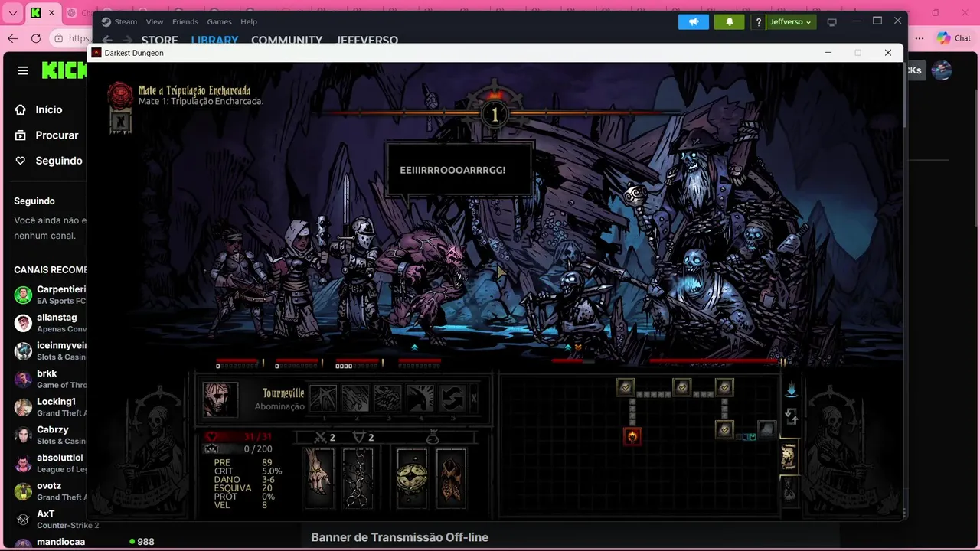Click the X banner icon under quest seal
The width and height of the screenshot is (980, 551).
120,122
